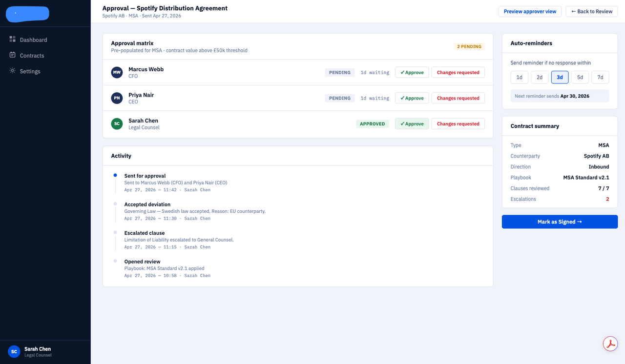
Task: Click the Contracts calendar icon
Action: pos(13,55)
